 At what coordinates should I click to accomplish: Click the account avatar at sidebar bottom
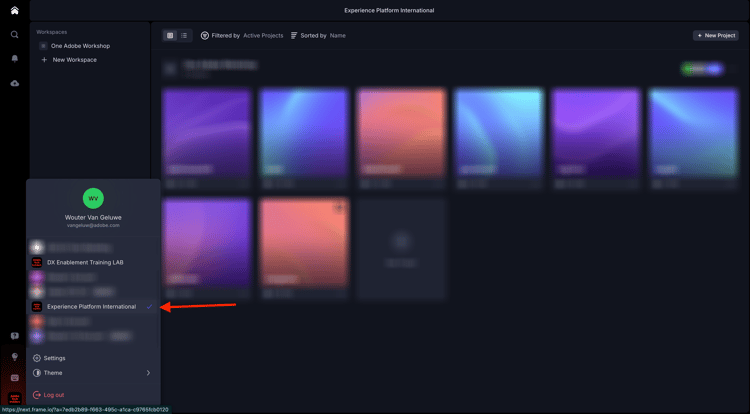(x=14, y=398)
